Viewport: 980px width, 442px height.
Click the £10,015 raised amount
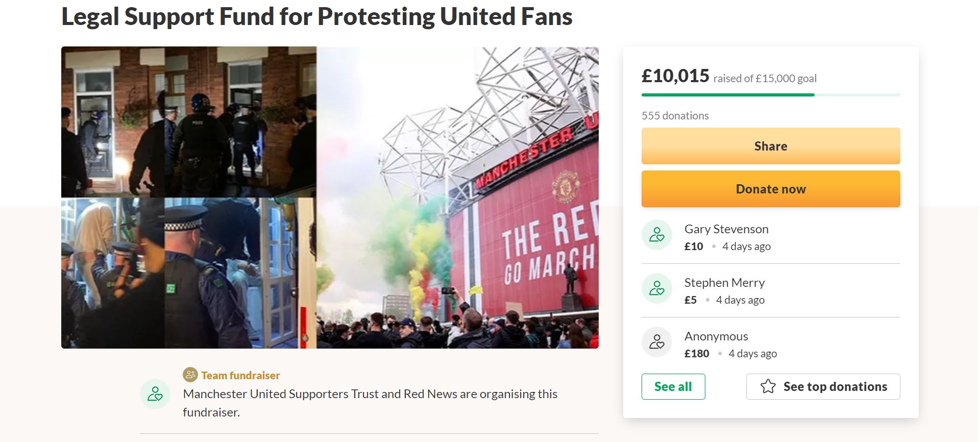[675, 76]
